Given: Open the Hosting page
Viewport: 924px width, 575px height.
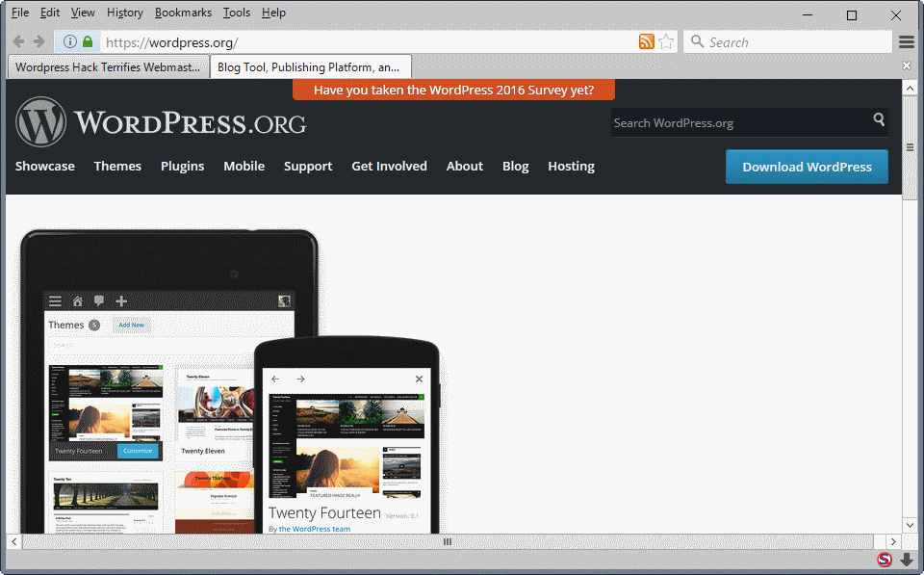Looking at the screenshot, I should (x=571, y=167).
